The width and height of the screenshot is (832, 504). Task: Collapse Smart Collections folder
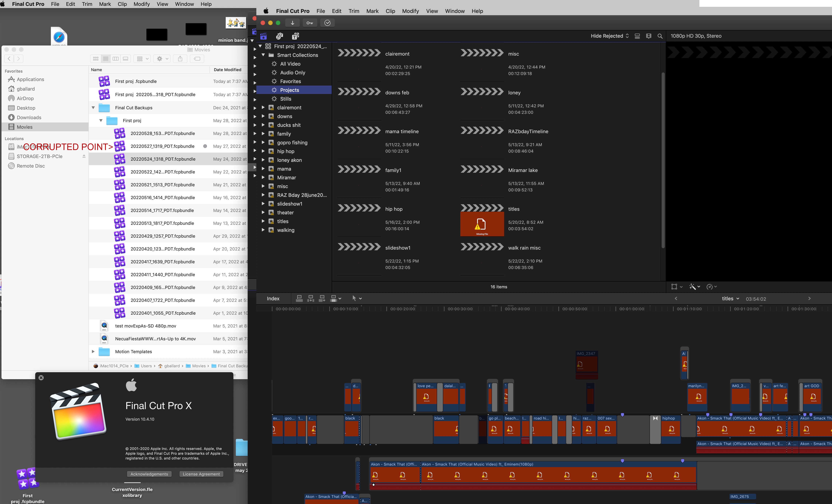pos(263,55)
